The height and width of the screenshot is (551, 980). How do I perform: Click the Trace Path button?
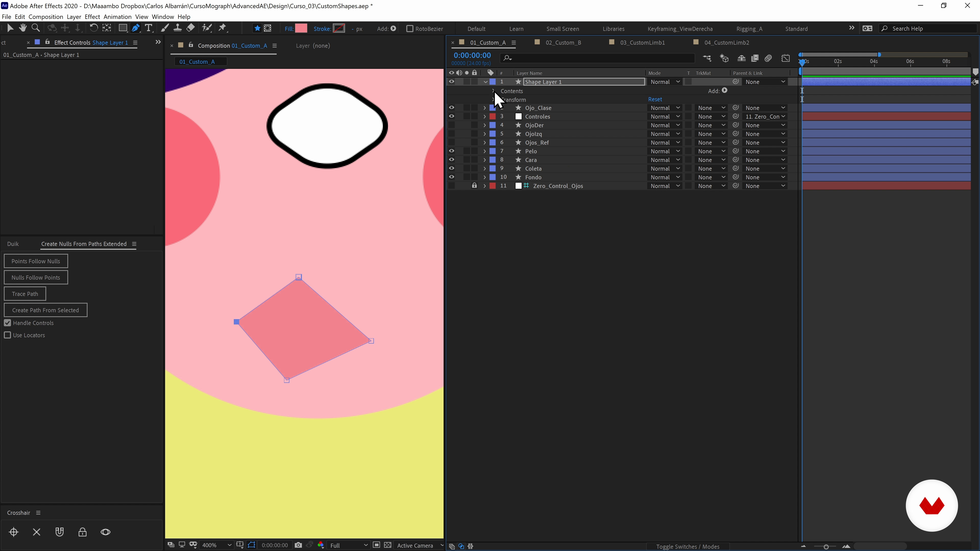pyautogui.click(x=25, y=294)
